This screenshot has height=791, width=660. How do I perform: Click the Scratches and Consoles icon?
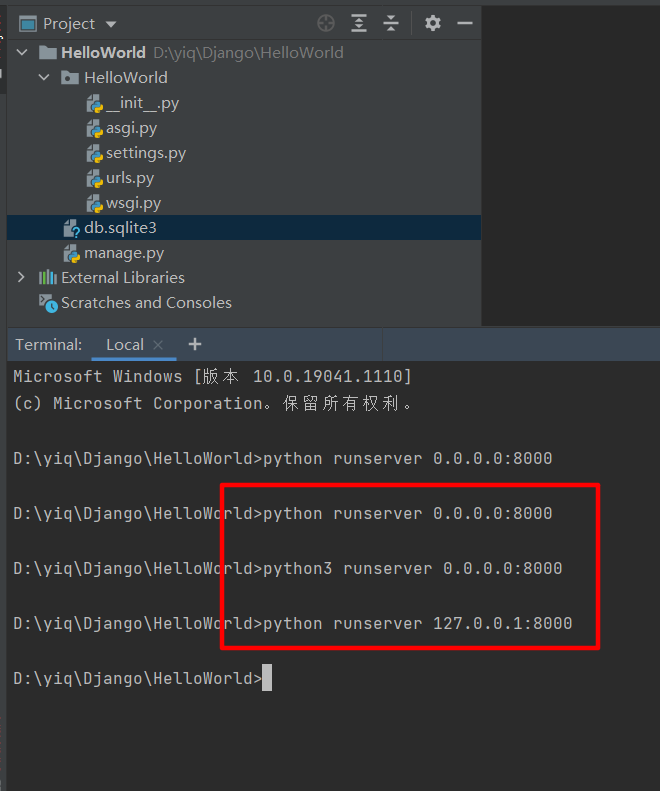[x=48, y=303]
